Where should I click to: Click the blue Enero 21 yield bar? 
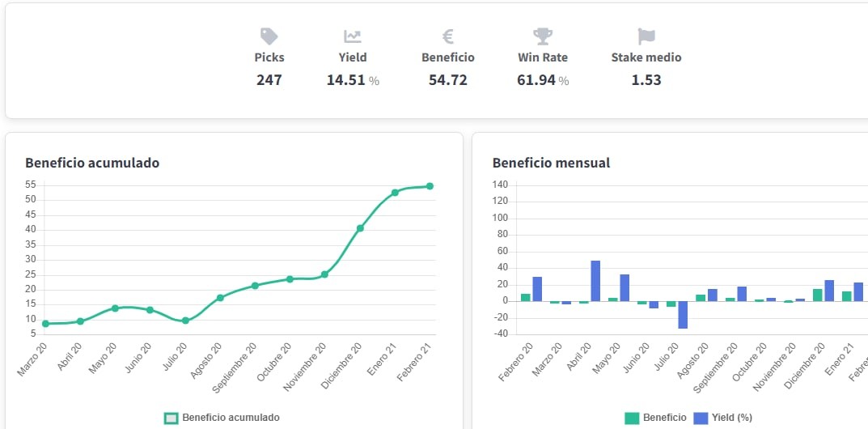click(858, 292)
